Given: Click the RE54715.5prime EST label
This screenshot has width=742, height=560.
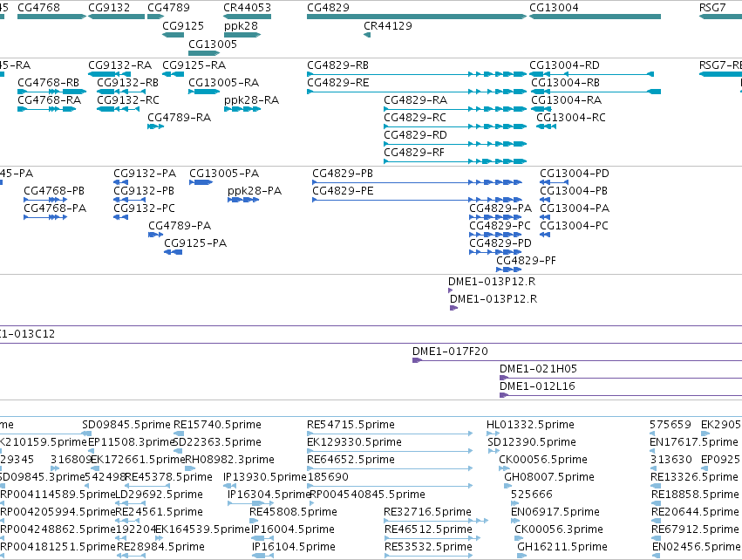Looking at the screenshot, I should coord(351,425).
